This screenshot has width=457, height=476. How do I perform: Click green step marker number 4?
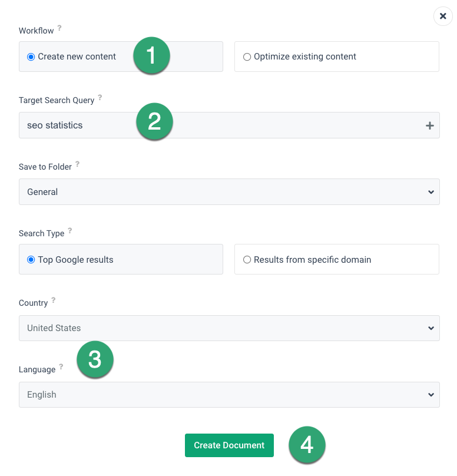[307, 445]
